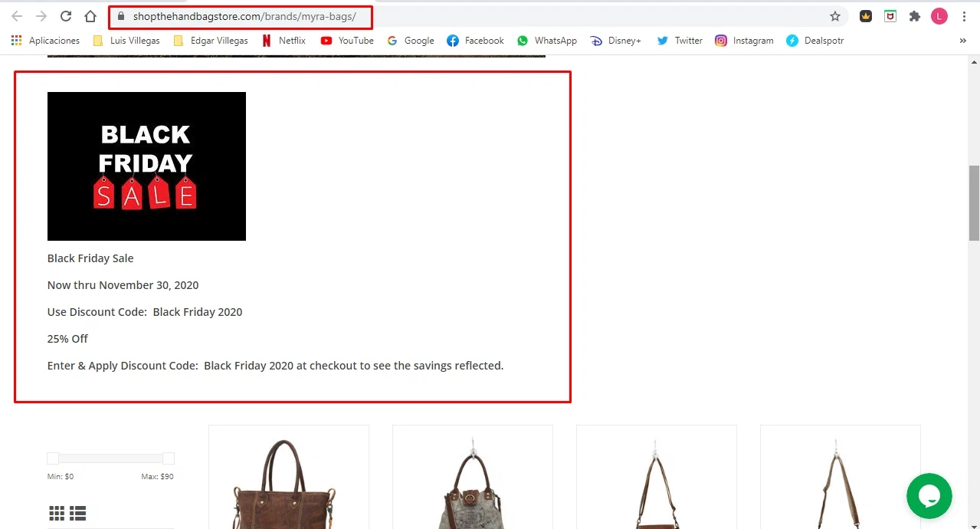Open the crown extension icon

point(866,16)
